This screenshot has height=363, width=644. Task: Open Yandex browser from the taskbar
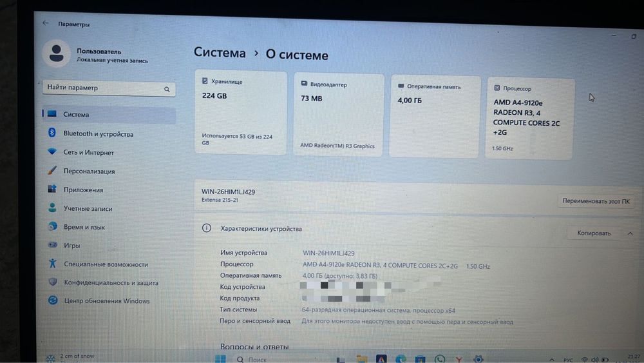pyautogui.click(x=459, y=359)
